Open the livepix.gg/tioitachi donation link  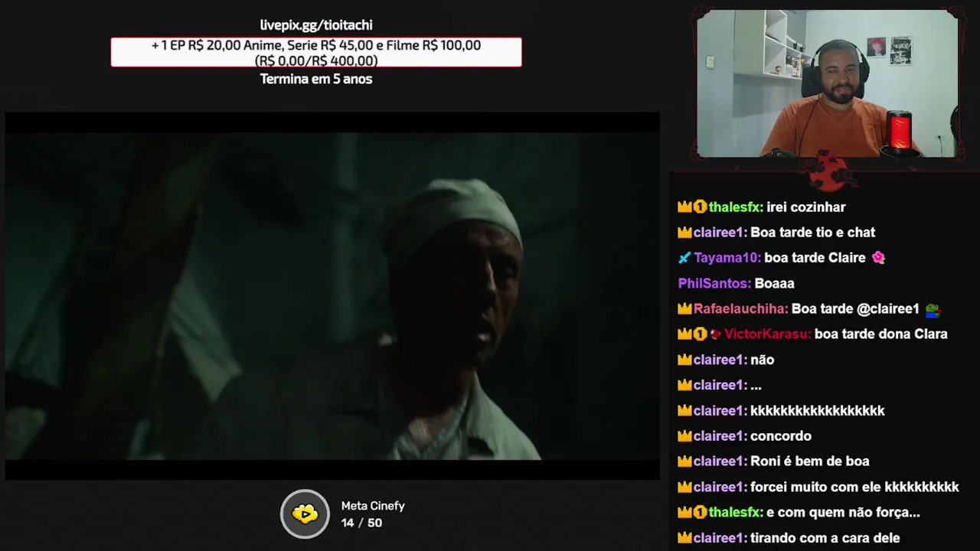pos(316,25)
